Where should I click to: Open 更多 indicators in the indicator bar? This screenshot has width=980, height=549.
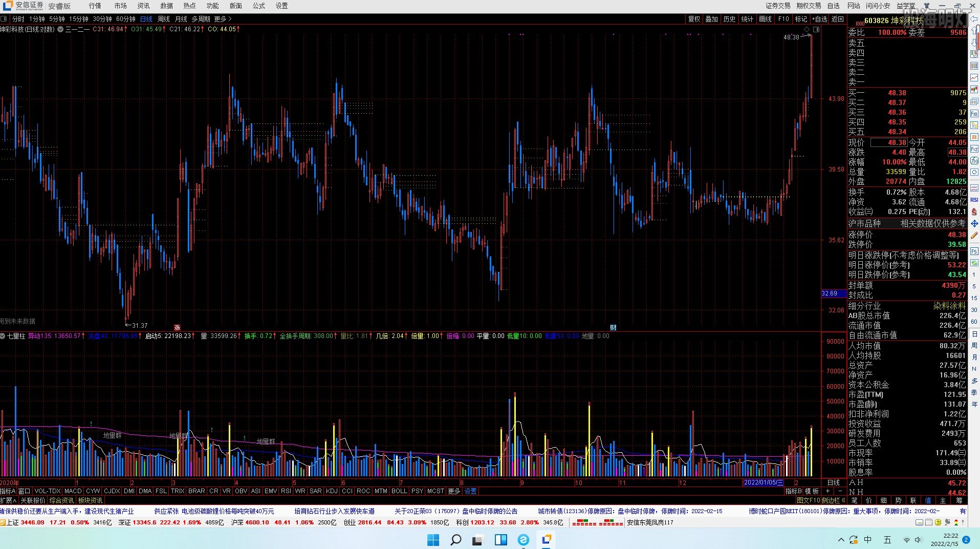(x=454, y=491)
